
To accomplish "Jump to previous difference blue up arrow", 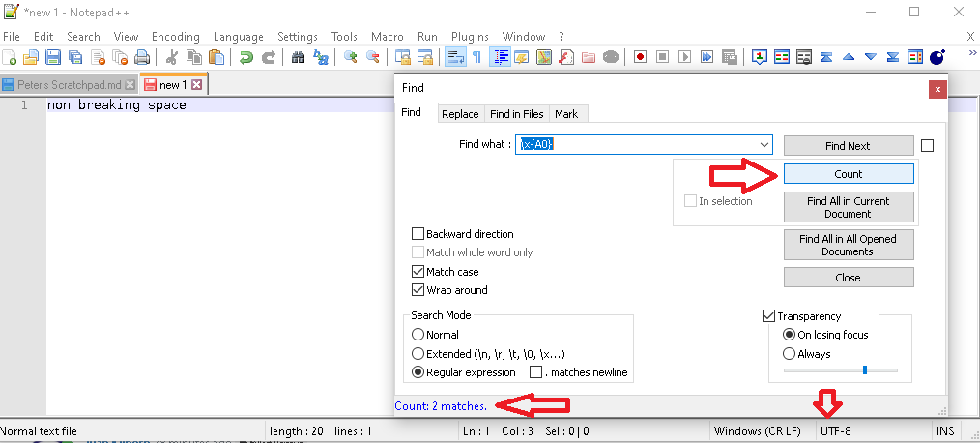I will point(849,58).
